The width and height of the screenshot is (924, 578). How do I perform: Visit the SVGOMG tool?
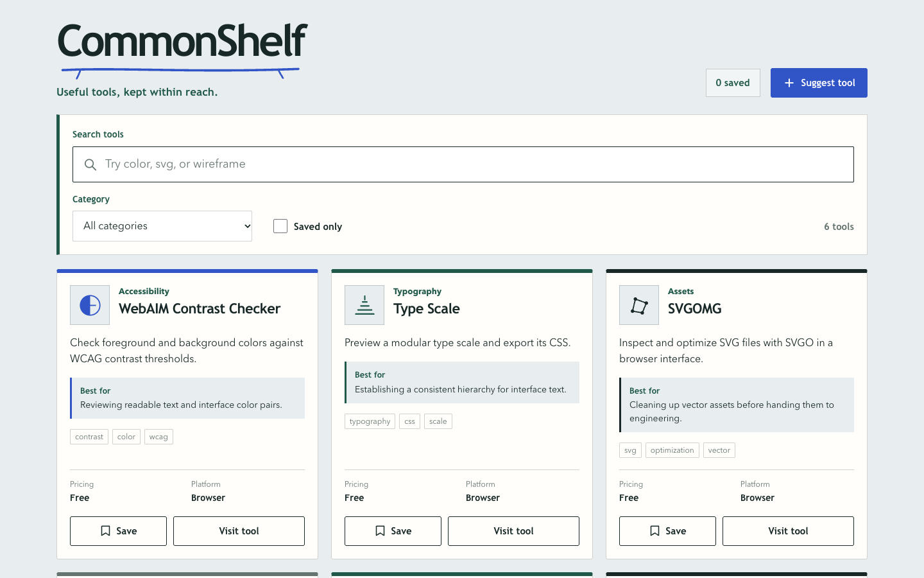(788, 531)
